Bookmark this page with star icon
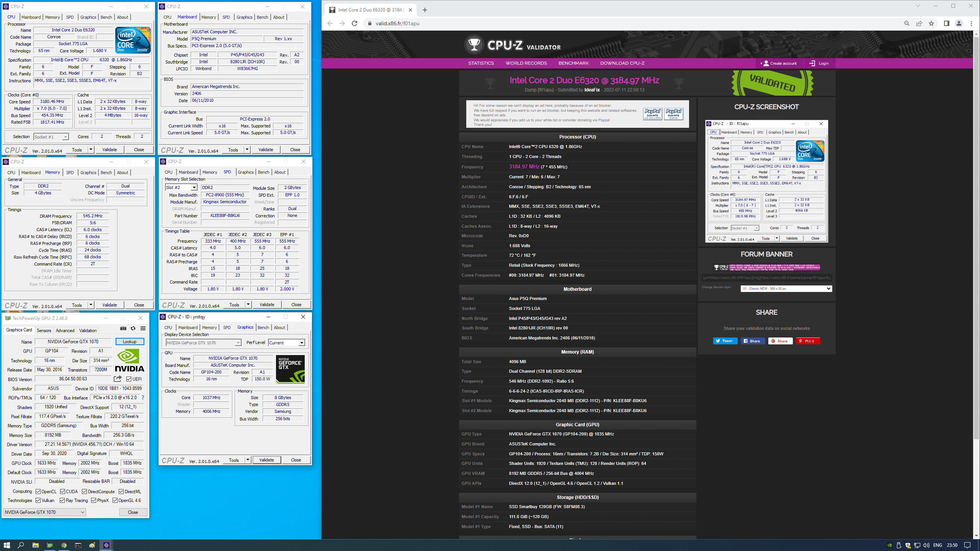 (x=931, y=23)
